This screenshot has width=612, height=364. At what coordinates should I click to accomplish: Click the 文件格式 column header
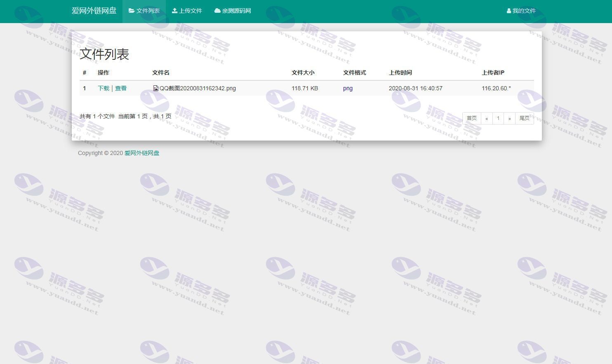click(x=355, y=73)
